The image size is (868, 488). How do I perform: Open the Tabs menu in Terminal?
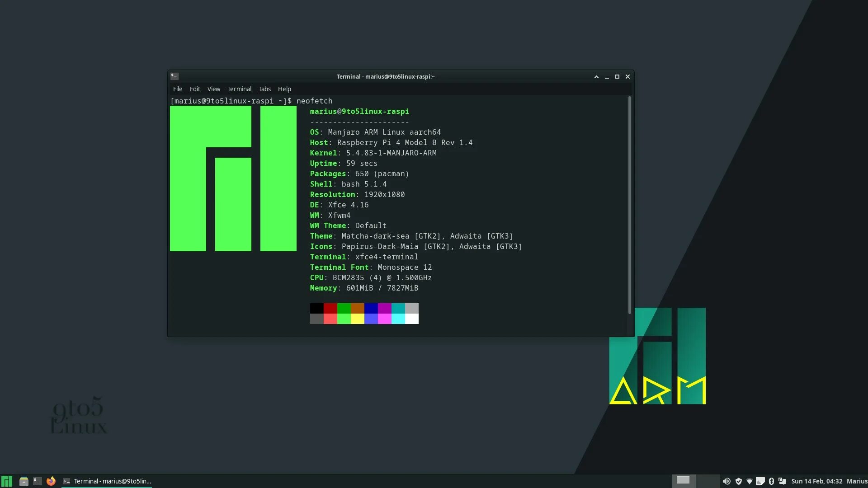(264, 89)
